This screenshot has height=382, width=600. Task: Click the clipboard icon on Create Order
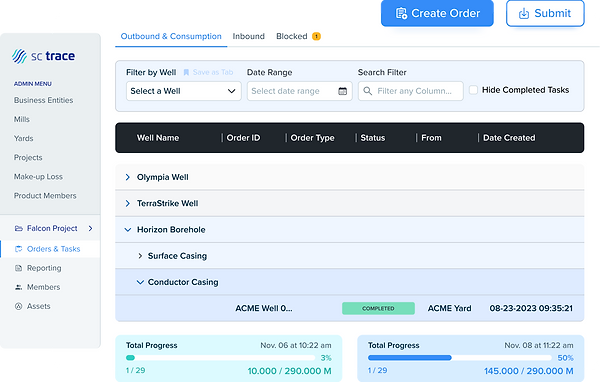[x=401, y=13]
